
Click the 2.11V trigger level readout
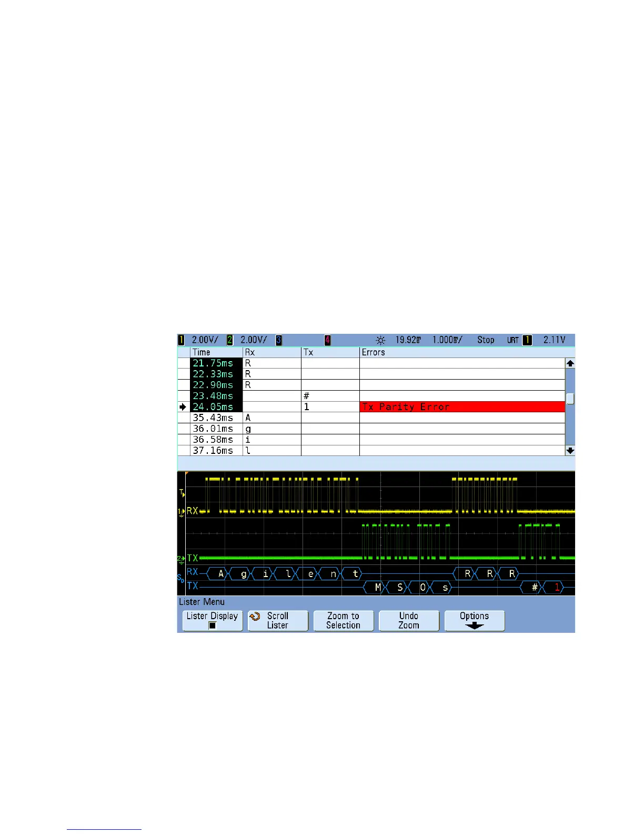point(555,340)
